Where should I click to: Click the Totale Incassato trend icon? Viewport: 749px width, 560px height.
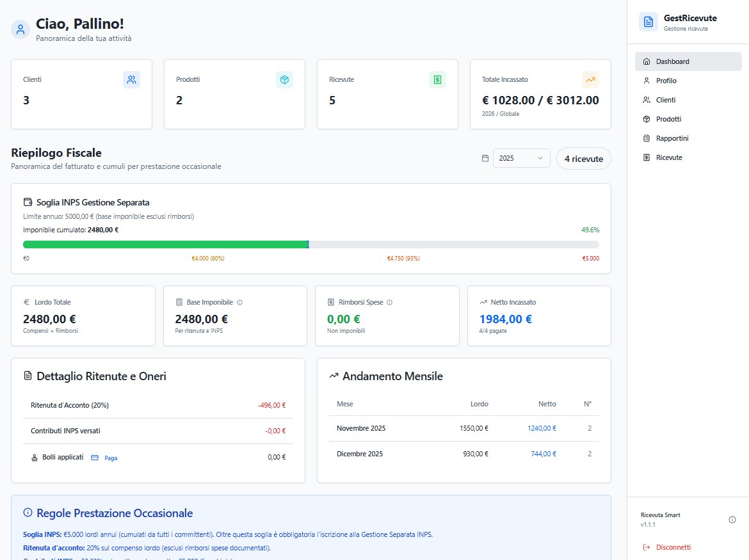tap(590, 80)
